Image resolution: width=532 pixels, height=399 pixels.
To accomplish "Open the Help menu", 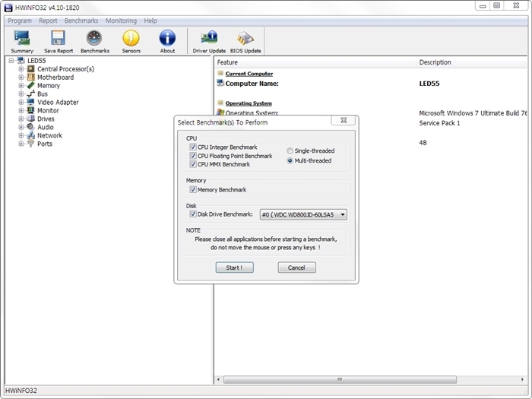I will [150, 21].
